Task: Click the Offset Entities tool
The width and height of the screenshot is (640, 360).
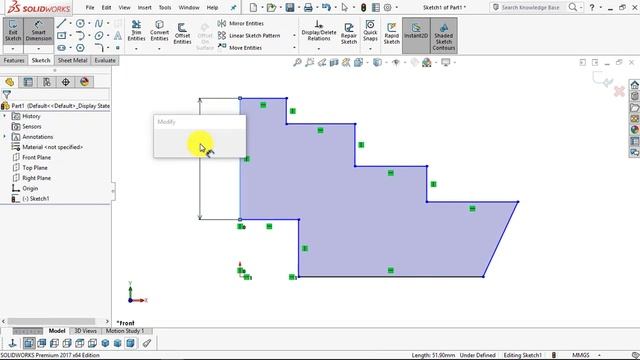Action: point(182,33)
